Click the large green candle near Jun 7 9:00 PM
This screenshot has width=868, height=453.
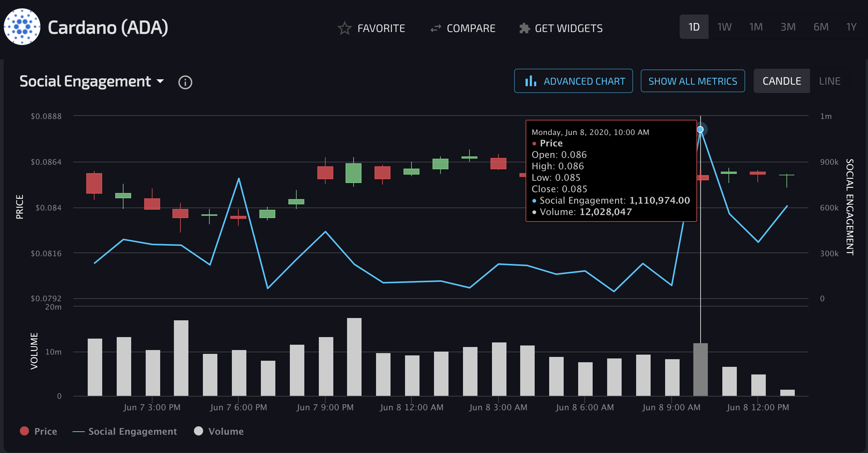[354, 173]
